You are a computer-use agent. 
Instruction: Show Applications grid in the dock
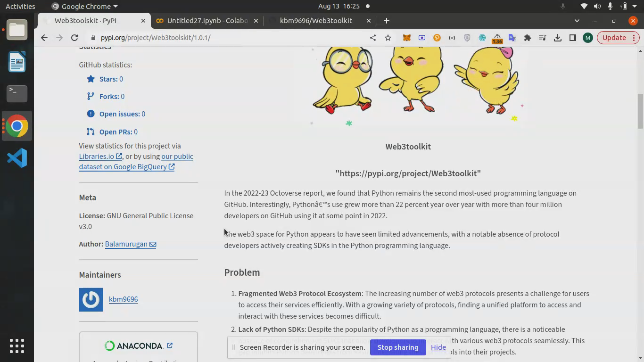[x=17, y=346]
